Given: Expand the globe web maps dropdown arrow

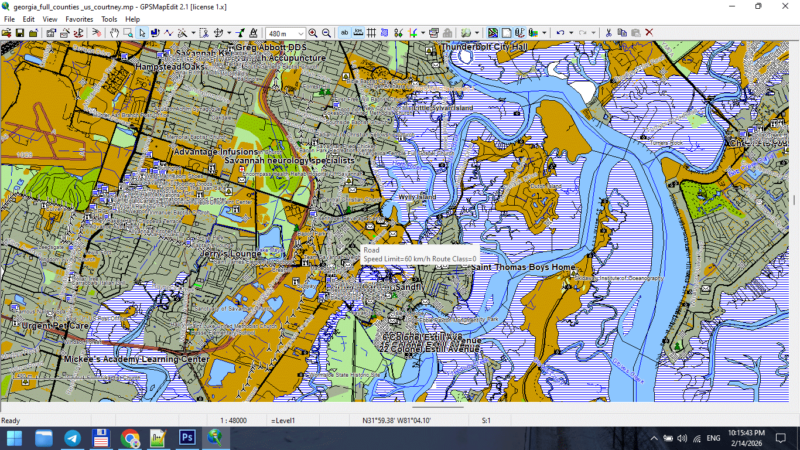Looking at the screenshot, I should pos(477,33).
